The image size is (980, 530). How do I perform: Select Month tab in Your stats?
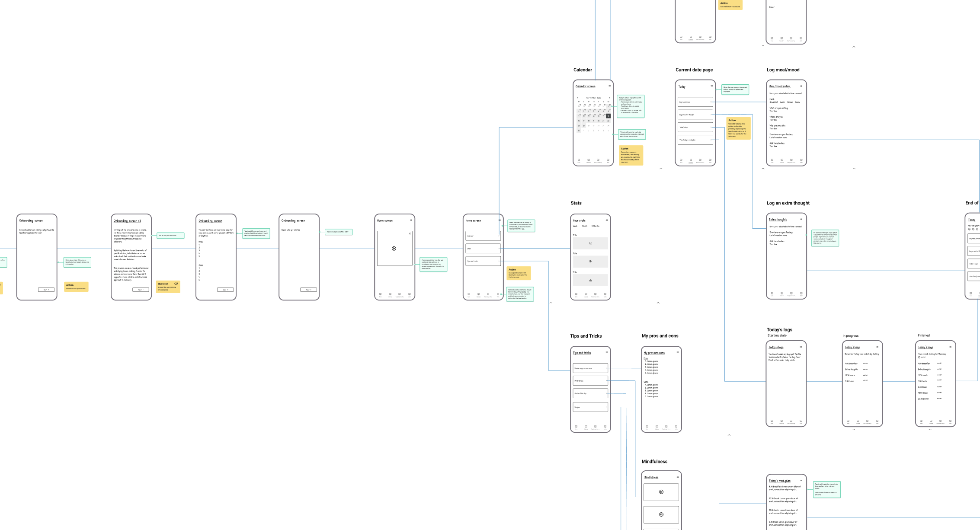point(585,226)
